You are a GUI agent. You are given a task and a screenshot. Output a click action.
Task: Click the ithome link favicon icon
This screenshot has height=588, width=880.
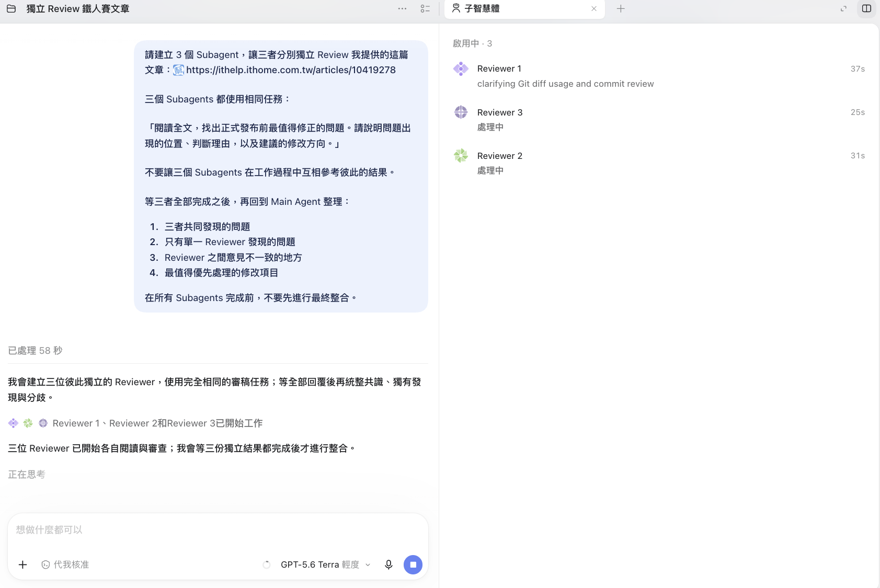[x=178, y=70]
